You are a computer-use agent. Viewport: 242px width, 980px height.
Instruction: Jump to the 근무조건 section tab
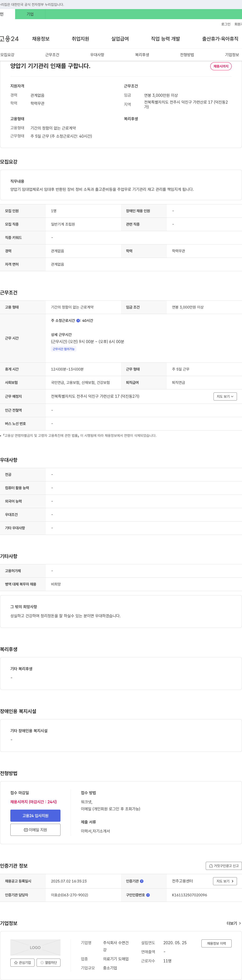52,55
